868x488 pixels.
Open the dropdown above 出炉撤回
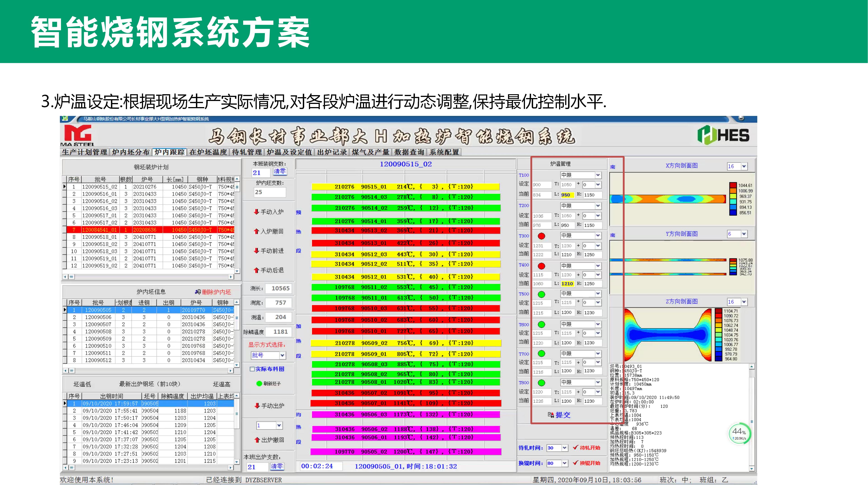click(x=279, y=426)
